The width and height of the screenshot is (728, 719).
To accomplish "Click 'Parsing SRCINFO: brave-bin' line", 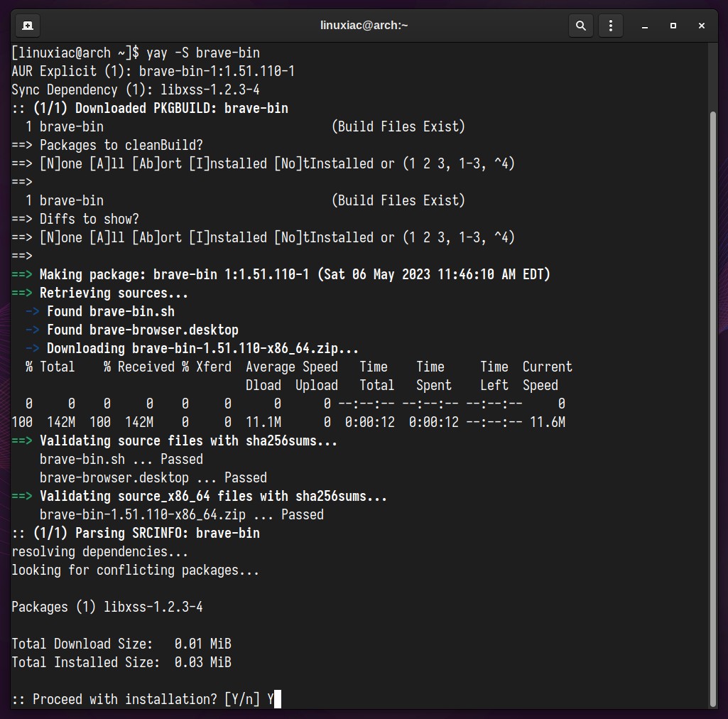I will point(136,534).
